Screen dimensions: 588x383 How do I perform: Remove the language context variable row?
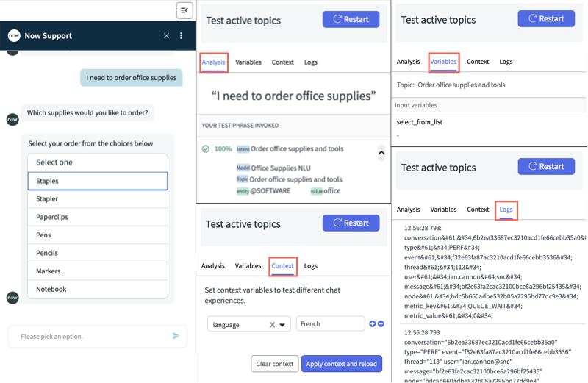tap(381, 323)
